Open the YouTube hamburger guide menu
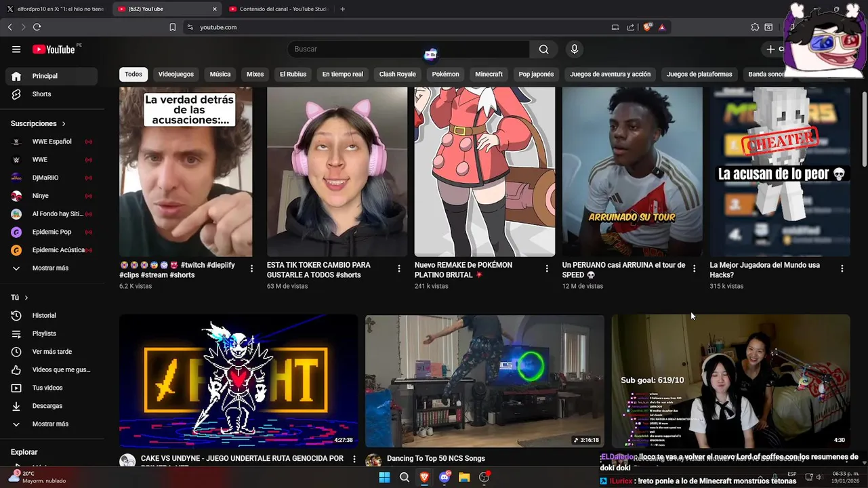 point(16,49)
